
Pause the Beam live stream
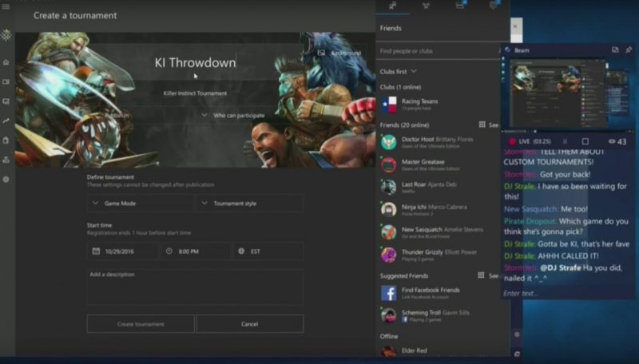[x=565, y=141]
